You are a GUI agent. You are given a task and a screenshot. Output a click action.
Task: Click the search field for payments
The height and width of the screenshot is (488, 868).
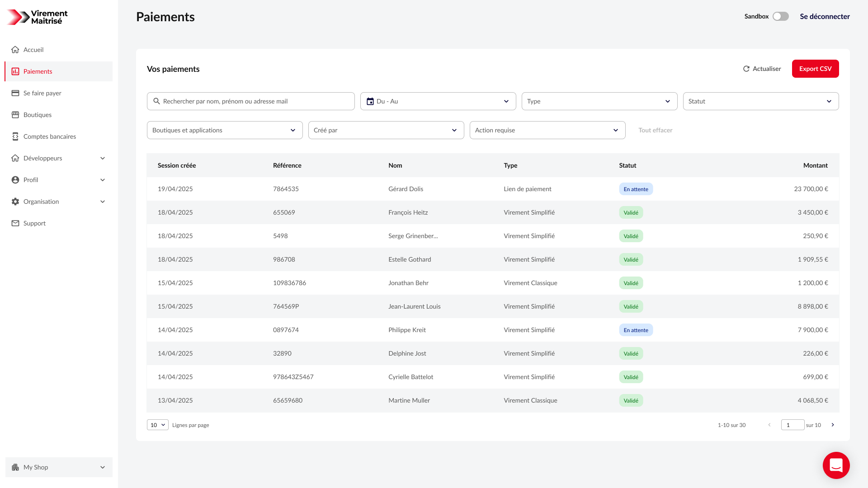click(x=250, y=101)
